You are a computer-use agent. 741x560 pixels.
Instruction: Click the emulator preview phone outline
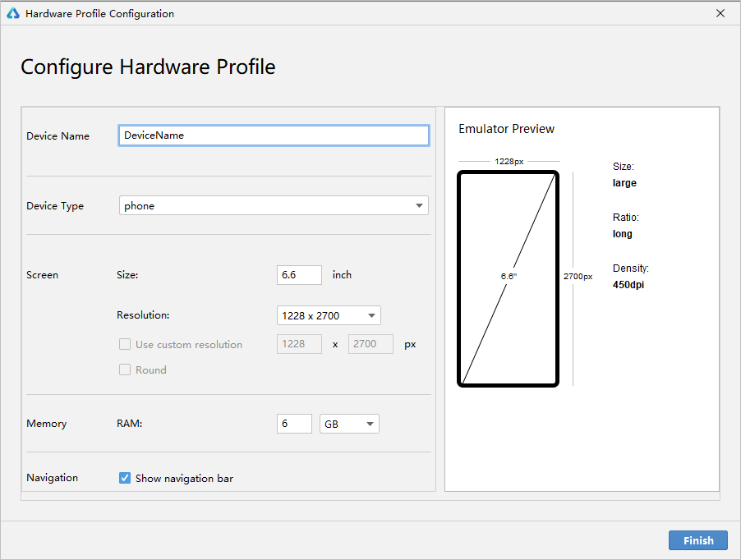[508, 278]
